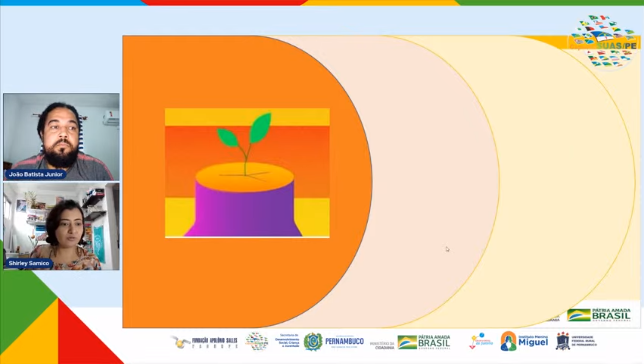Click the footer Pátria Amada Brasil flag logo
Image resolution: width=644 pixels, height=364 pixels.
pos(424,342)
